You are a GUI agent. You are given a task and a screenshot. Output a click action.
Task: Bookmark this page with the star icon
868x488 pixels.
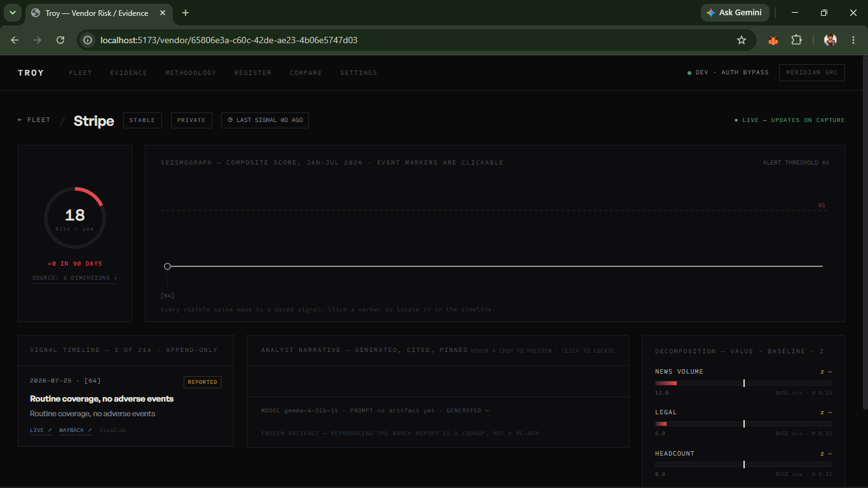click(741, 40)
